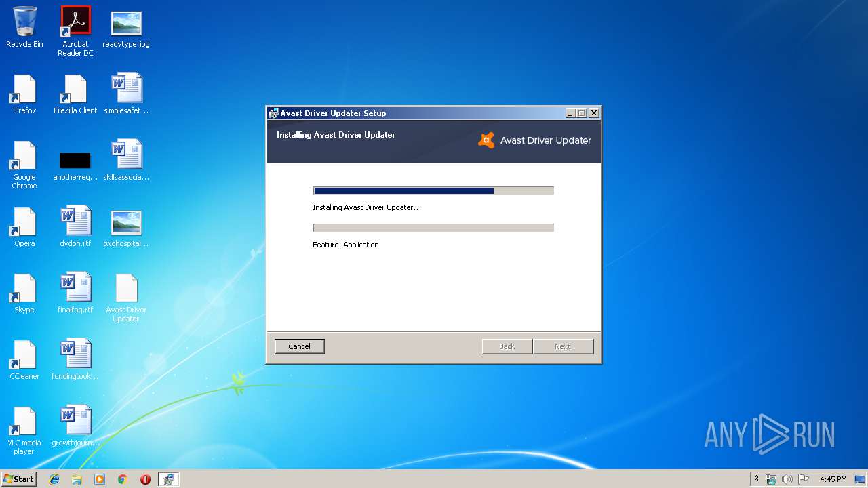Click the 4:45 PM taskbar clock
Viewport: 868px width, 488px height.
[833, 479]
